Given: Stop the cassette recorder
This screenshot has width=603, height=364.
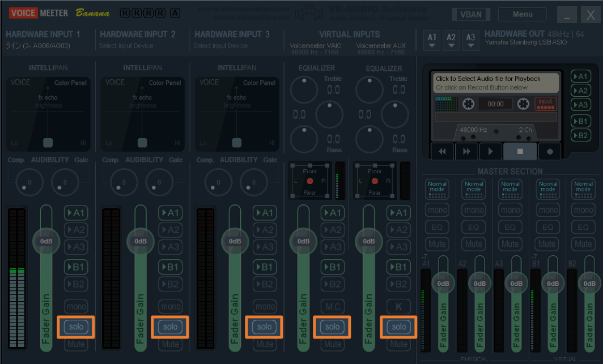Looking at the screenshot, I should (x=520, y=151).
